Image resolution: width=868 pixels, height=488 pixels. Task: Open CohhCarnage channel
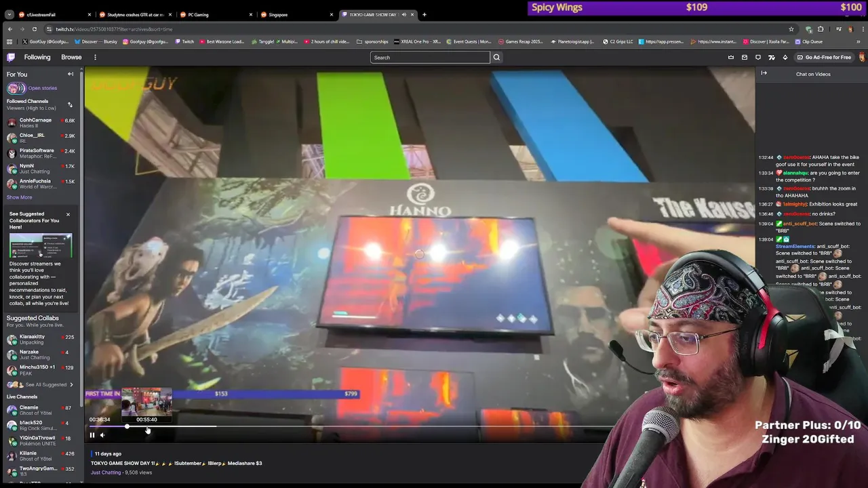[41, 123]
